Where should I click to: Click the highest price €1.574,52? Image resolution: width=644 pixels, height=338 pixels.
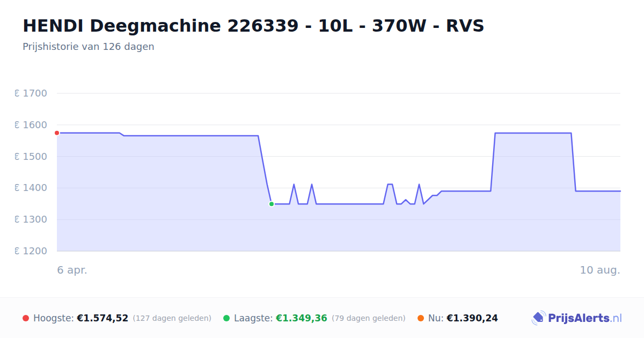(x=103, y=318)
